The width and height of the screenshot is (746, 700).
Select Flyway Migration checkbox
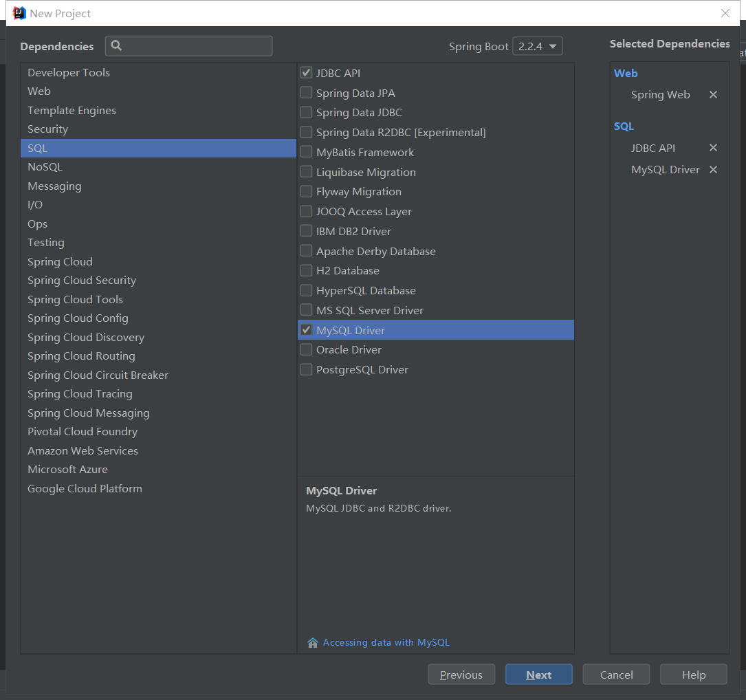click(x=306, y=191)
